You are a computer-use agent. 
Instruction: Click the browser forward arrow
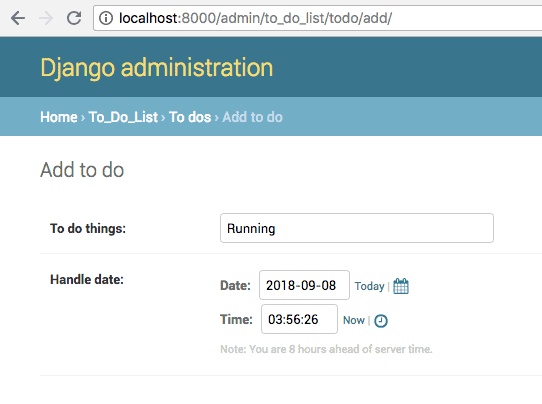pos(46,18)
